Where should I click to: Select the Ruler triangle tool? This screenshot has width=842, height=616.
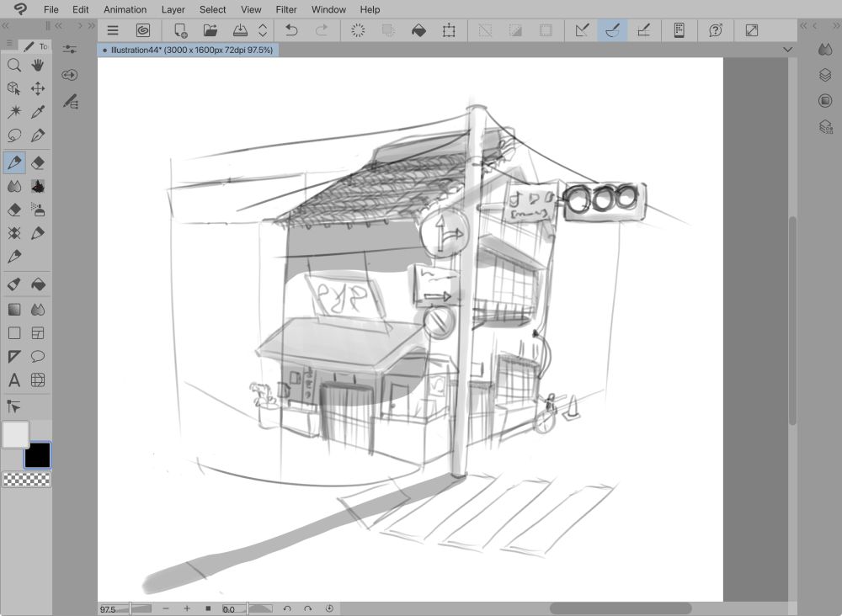14,356
